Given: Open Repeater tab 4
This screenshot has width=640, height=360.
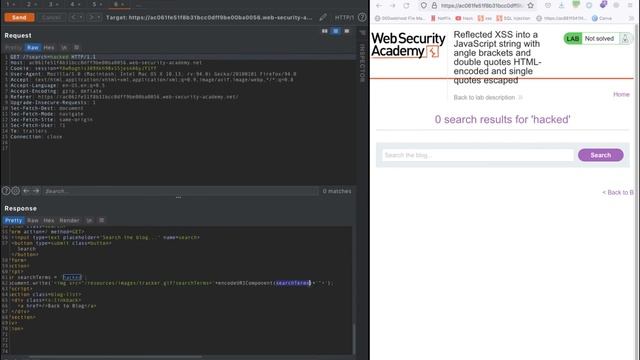Looking at the screenshot, I should [x=75, y=4].
